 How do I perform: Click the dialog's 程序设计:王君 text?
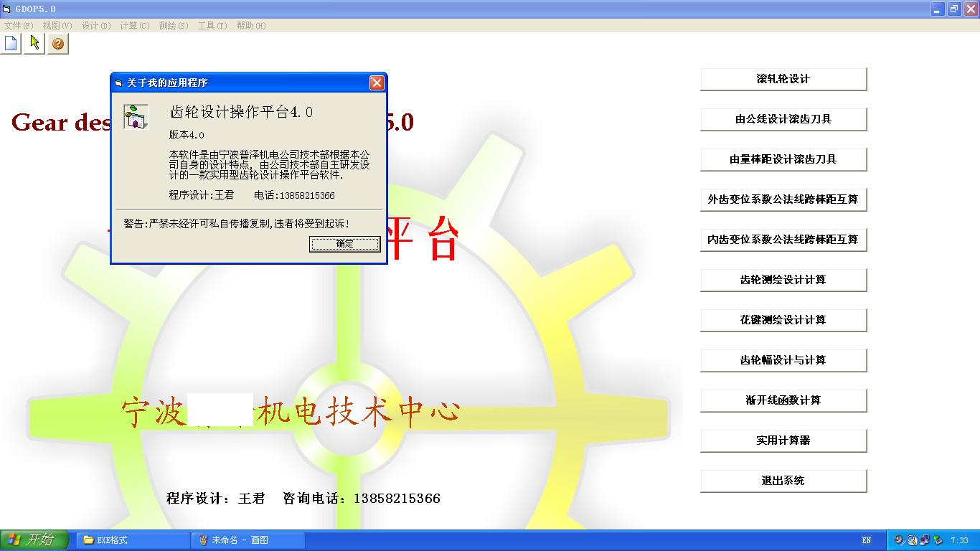[202, 195]
